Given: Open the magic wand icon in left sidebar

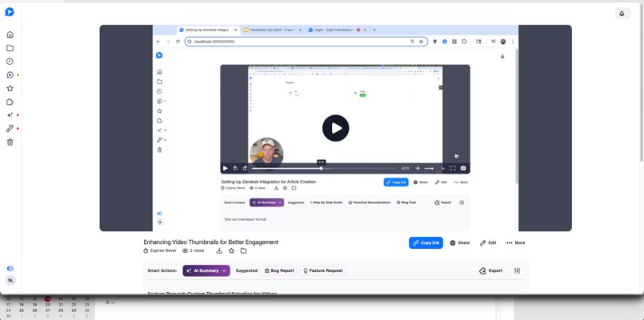Looking at the screenshot, I should [x=10, y=129].
